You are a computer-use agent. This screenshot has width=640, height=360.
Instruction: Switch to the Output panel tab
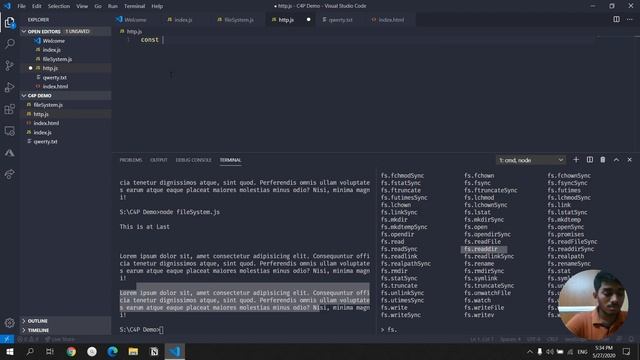tap(159, 160)
